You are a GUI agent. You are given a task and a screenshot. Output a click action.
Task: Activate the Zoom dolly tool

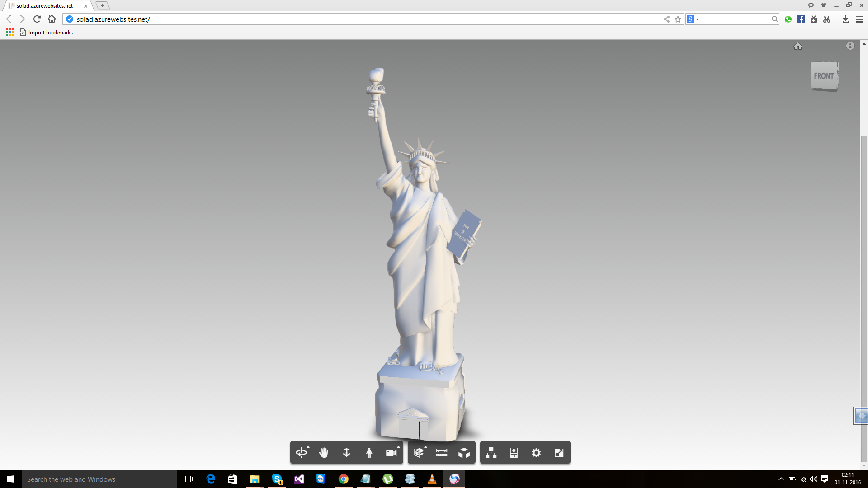(346, 453)
